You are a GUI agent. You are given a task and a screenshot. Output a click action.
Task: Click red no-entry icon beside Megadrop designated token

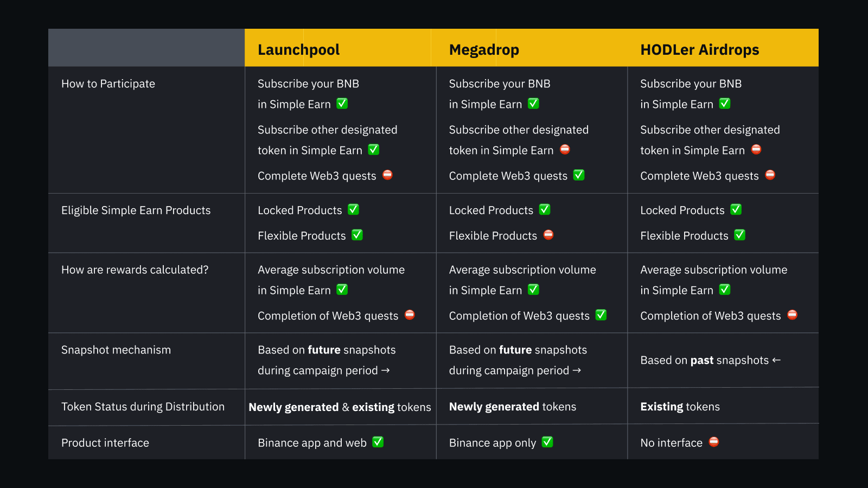(565, 149)
